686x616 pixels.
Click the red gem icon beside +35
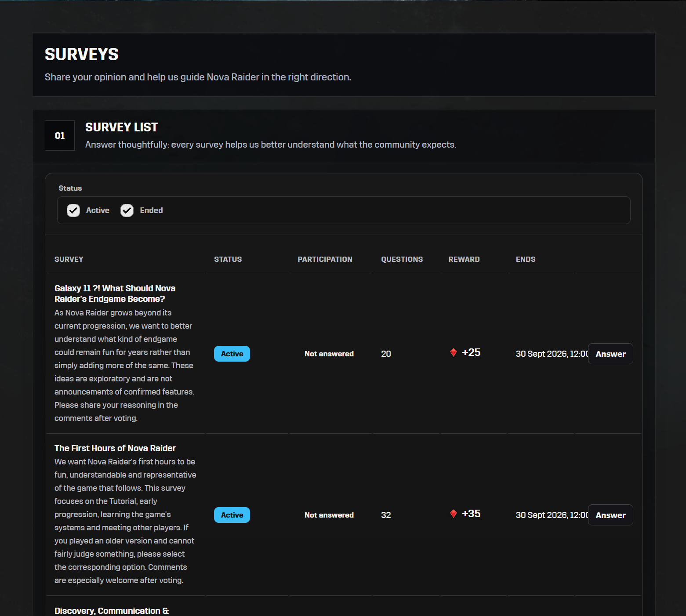tap(454, 514)
